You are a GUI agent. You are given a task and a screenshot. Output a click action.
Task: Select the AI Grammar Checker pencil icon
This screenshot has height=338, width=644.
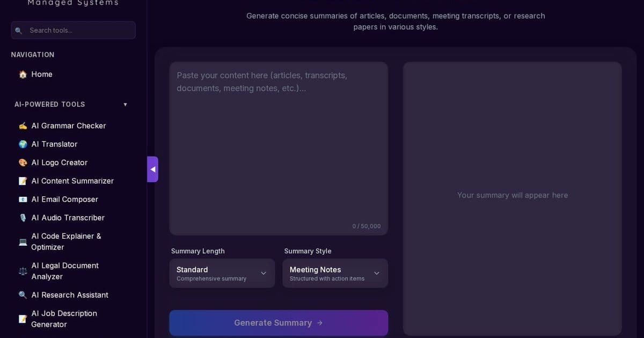click(23, 126)
